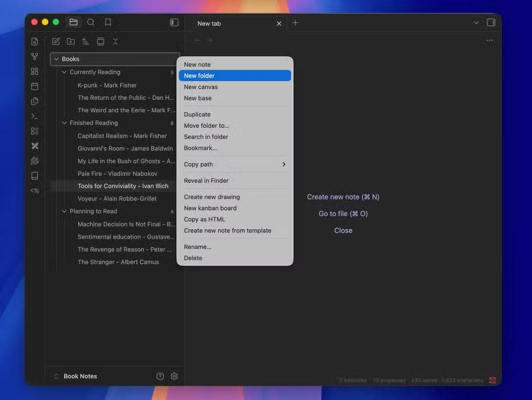532x400 pixels.
Task: Toggle the right sidebar
Action: 491,22
